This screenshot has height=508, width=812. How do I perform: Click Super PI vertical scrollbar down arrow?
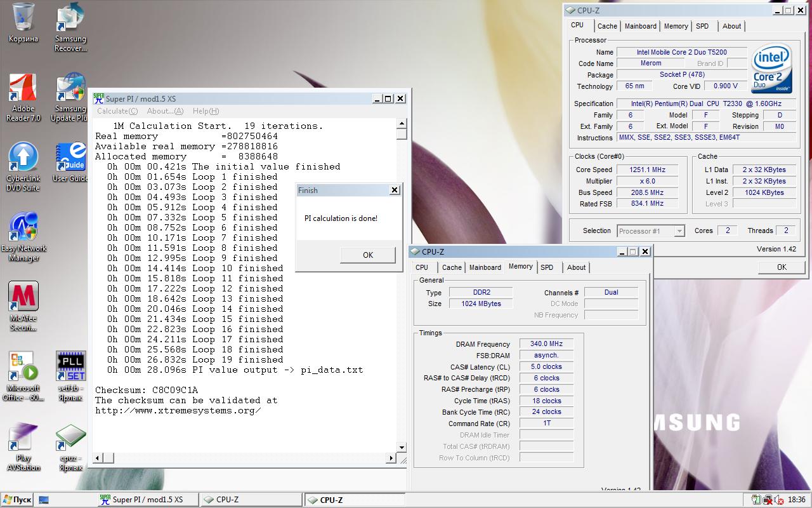pyautogui.click(x=402, y=448)
